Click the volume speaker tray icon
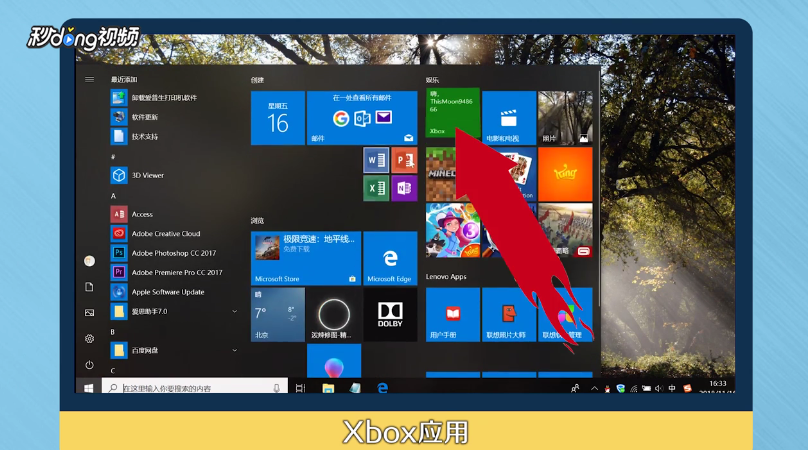Viewport: 808px width, 450px height. (x=659, y=389)
